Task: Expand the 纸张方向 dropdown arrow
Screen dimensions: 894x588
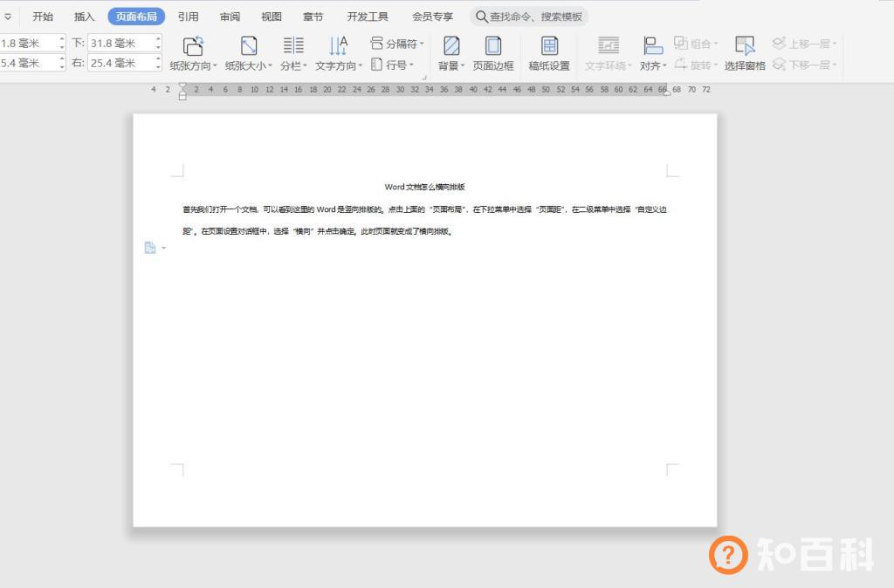Action: coord(215,66)
